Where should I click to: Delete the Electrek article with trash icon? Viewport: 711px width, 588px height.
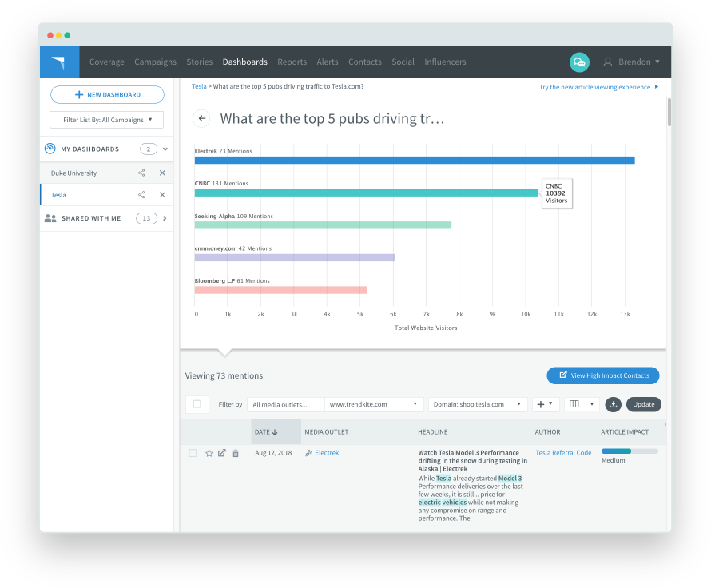(236, 453)
